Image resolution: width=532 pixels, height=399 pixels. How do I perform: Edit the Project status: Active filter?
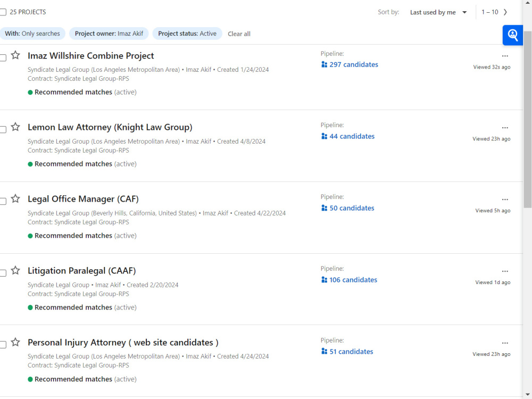point(187,34)
